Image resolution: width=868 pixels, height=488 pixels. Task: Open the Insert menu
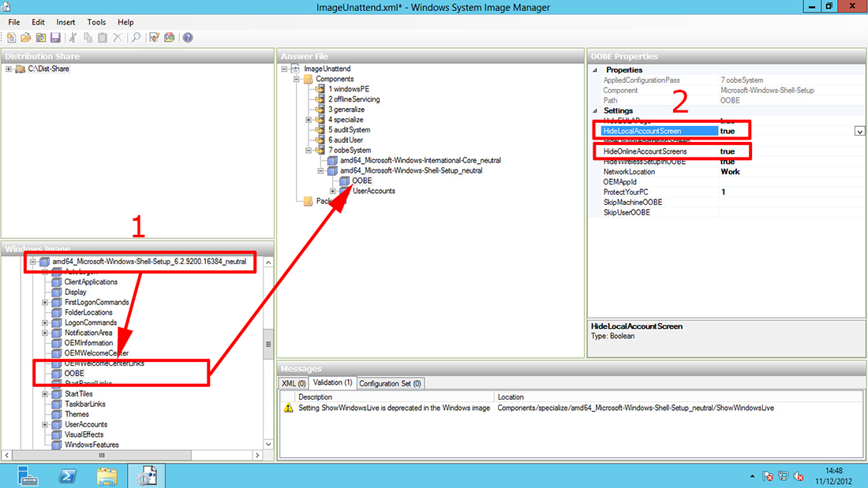[x=65, y=22]
